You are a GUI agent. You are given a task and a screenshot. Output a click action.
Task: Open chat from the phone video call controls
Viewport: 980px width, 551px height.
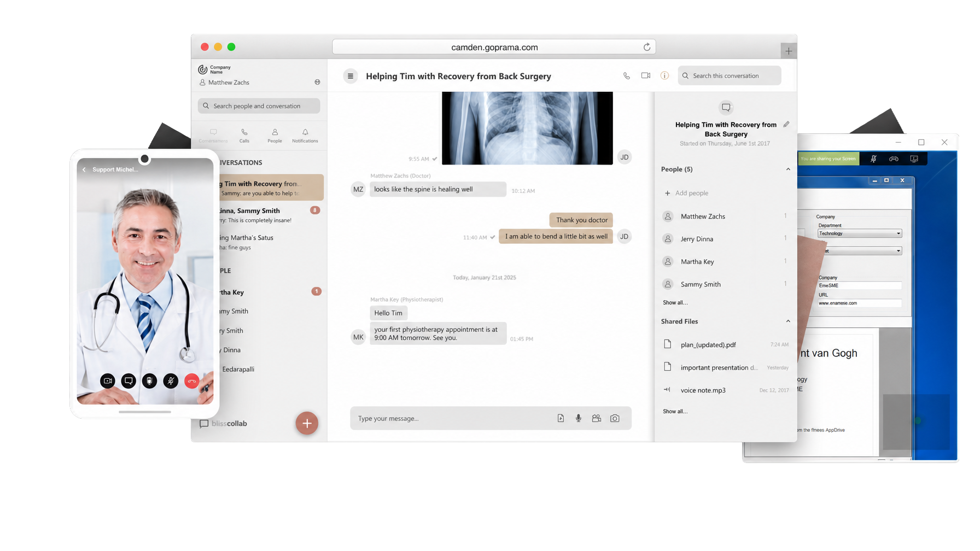tap(129, 381)
